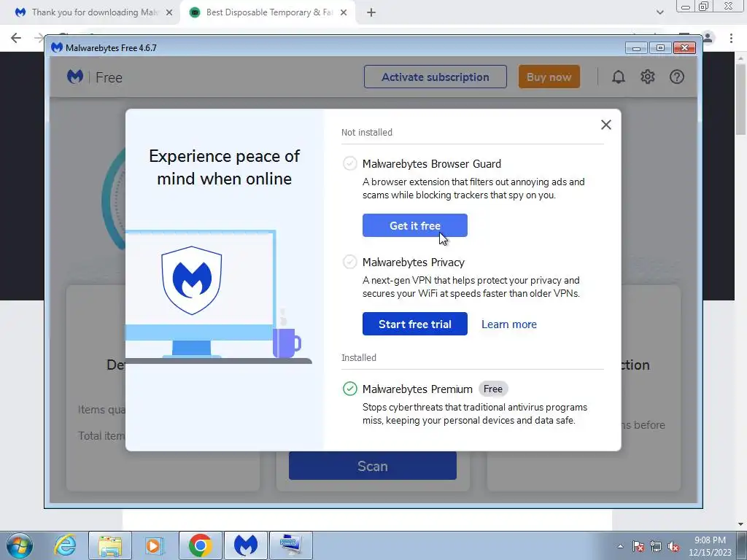The width and height of the screenshot is (747, 560).
Task: Open Malwarebytes notifications bell
Action: click(x=619, y=77)
